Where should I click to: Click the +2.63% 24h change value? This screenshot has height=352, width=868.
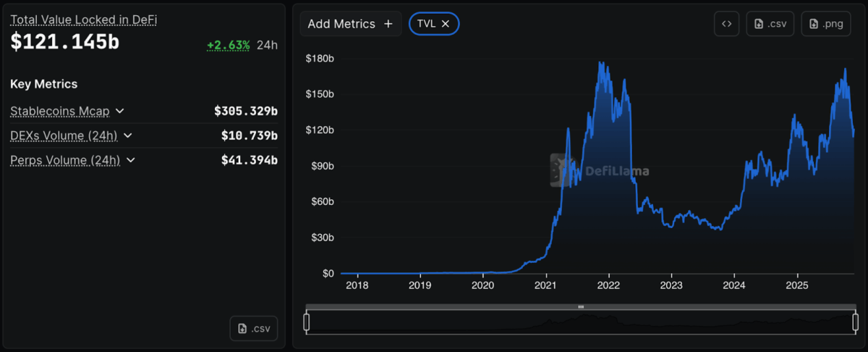[x=228, y=45]
